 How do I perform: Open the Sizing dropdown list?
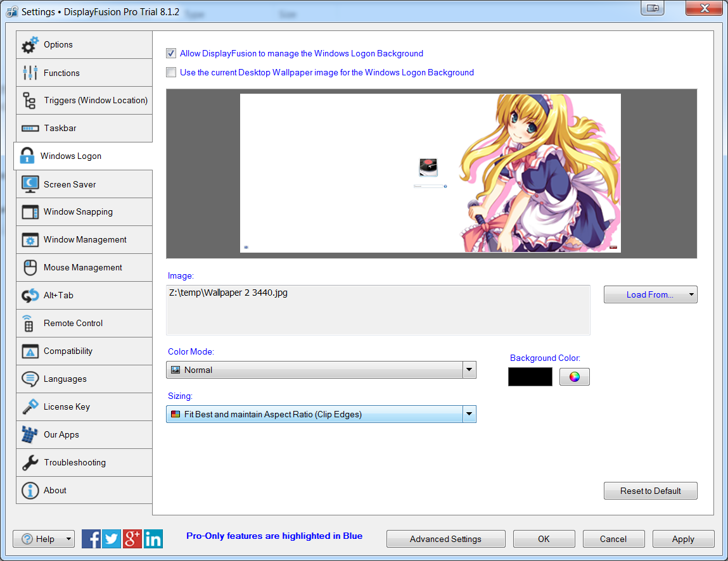(x=469, y=415)
